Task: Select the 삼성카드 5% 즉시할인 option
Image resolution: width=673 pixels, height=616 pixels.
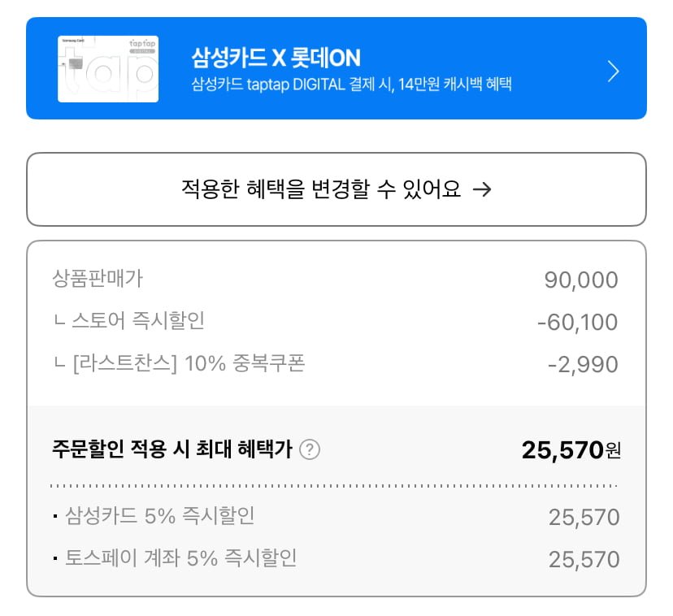Action: click(x=158, y=516)
